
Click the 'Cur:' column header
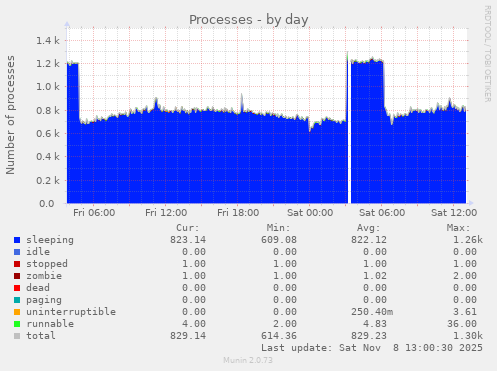(188, 228)
